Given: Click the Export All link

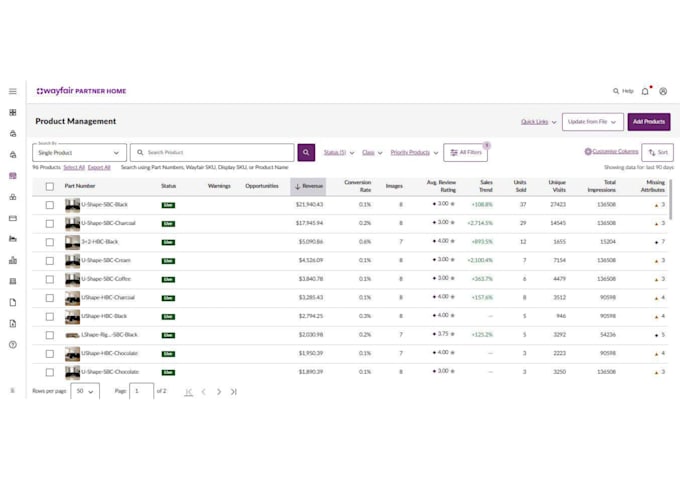Looking at the screenshot, I should click(99, 167).
